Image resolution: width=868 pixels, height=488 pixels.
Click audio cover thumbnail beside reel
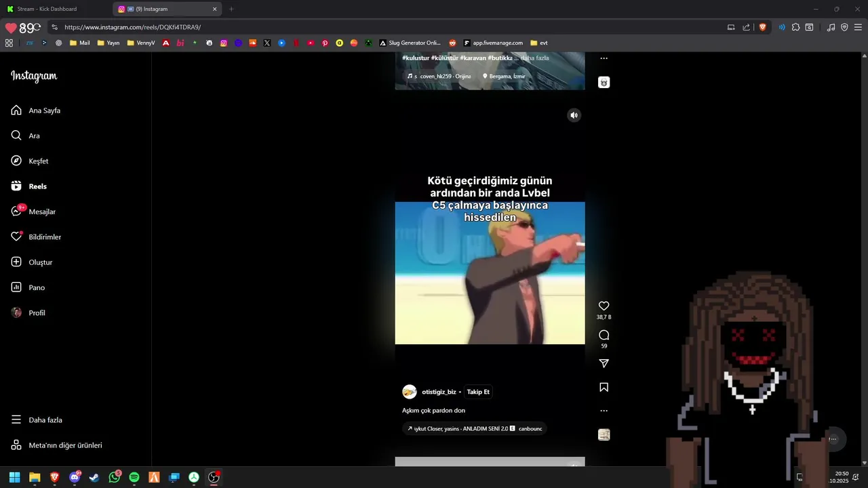click(604, 434)
